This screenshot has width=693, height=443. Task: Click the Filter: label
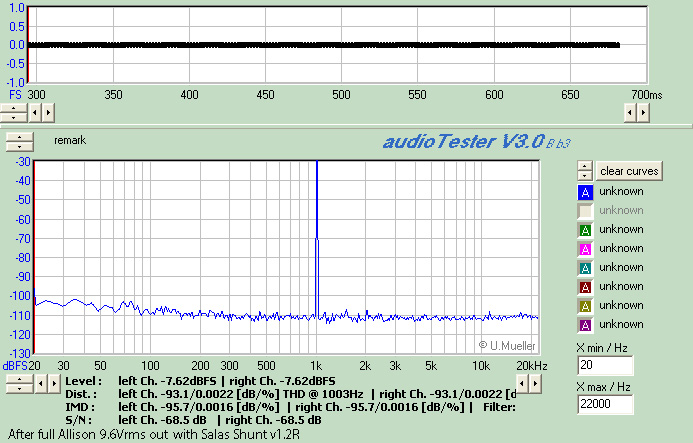point(499,407)
